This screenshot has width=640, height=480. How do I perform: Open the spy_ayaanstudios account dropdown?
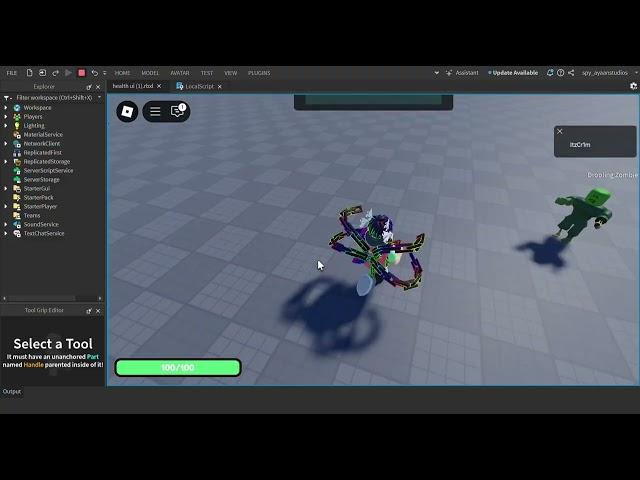tap(609, 73)
